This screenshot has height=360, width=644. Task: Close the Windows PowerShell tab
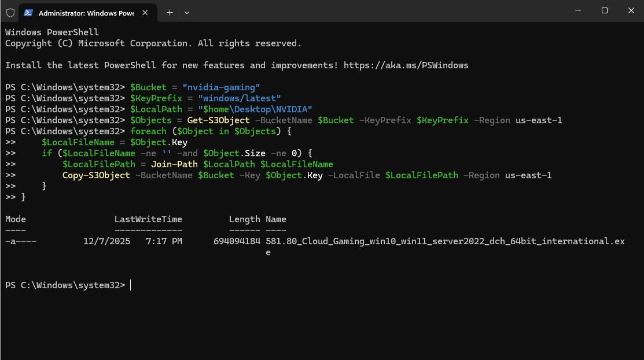click(145, 13)
